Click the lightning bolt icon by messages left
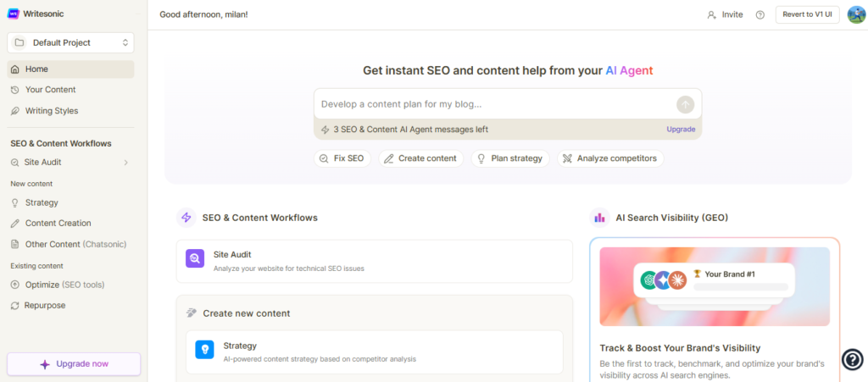 [325, 130]
